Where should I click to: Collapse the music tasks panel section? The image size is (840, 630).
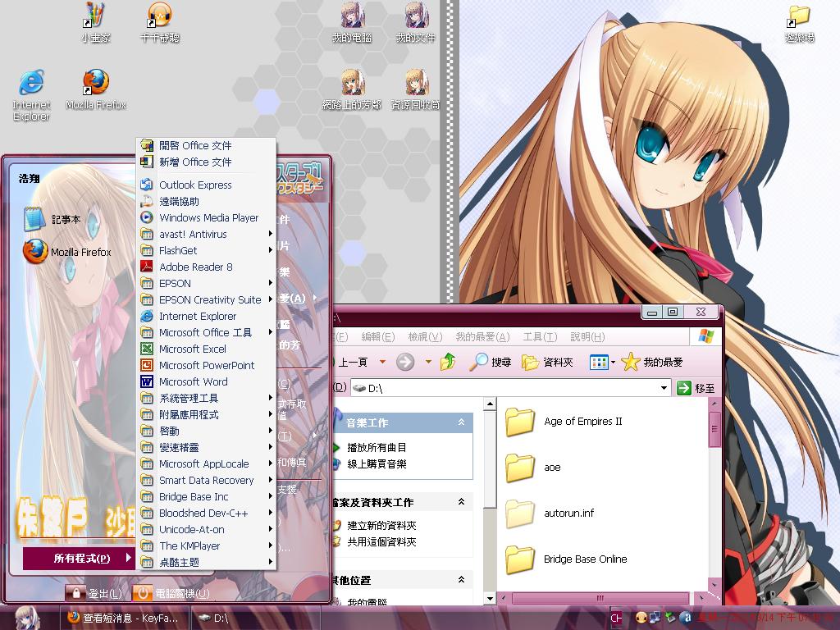(461, 422)
